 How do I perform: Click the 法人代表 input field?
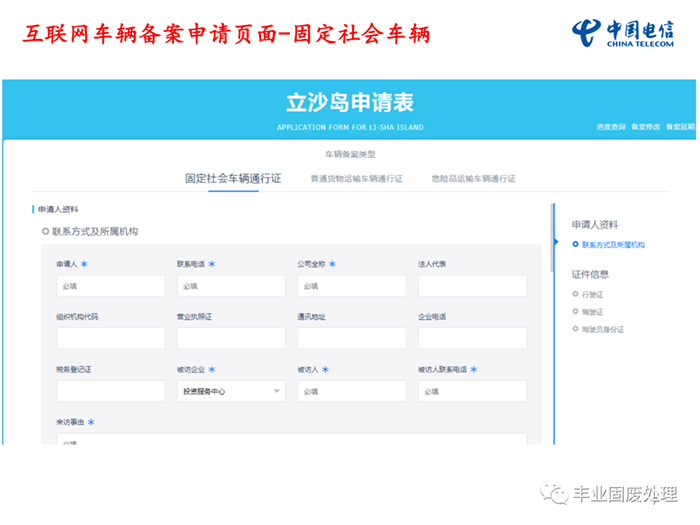472,286
